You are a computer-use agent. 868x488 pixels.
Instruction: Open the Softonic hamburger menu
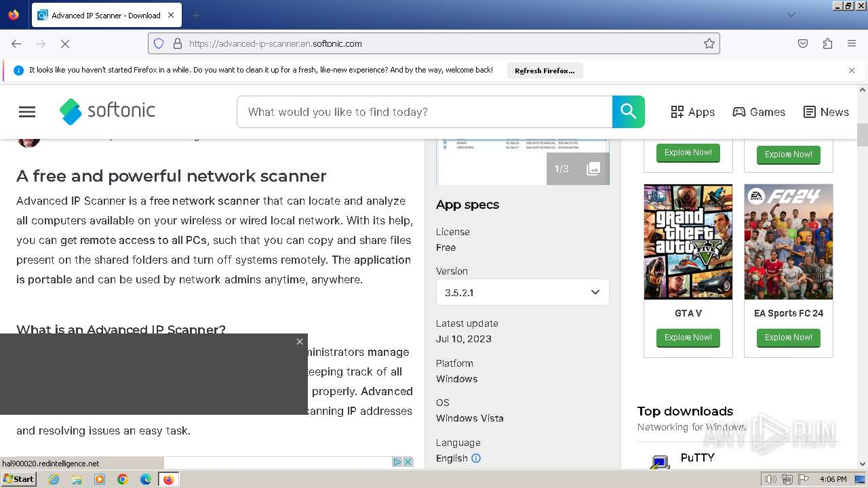click(x=27, y=112)
